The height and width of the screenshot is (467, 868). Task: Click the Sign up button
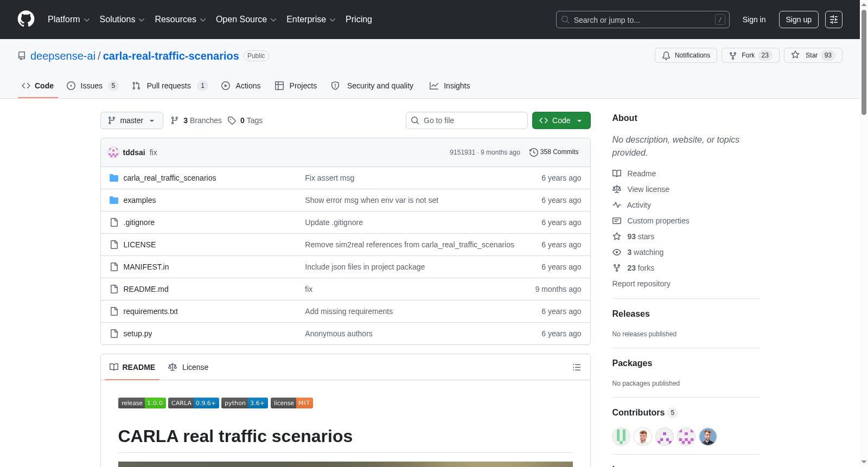click(x=799, y=20)
